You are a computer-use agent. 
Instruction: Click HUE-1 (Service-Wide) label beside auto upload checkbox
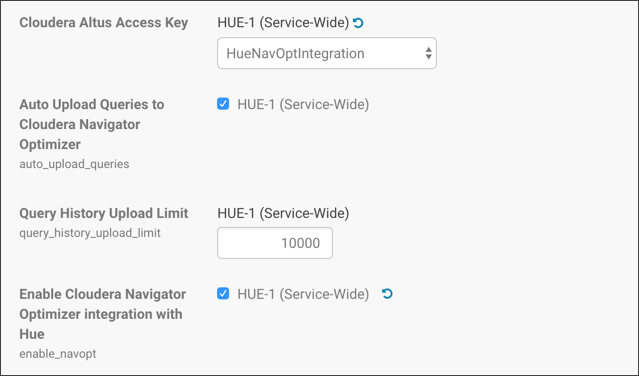point(303,104)
